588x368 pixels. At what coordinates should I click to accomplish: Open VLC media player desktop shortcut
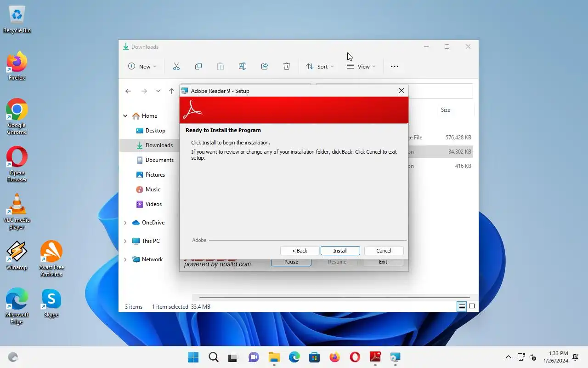[x=17, y=212]
